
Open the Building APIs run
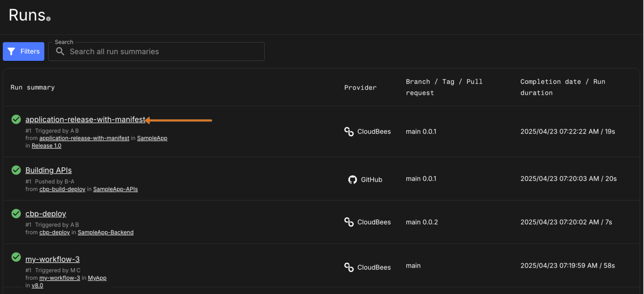pos(48,170)
